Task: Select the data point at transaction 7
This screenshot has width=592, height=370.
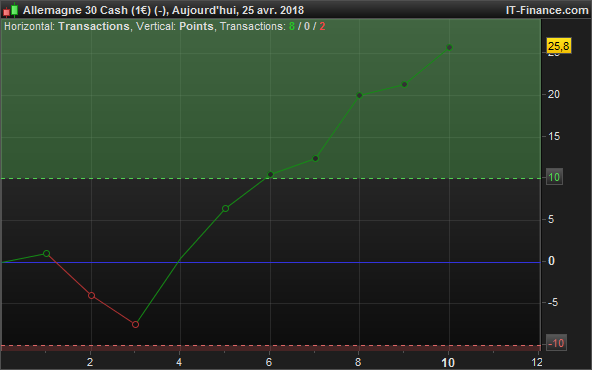Action: point(315,159)
